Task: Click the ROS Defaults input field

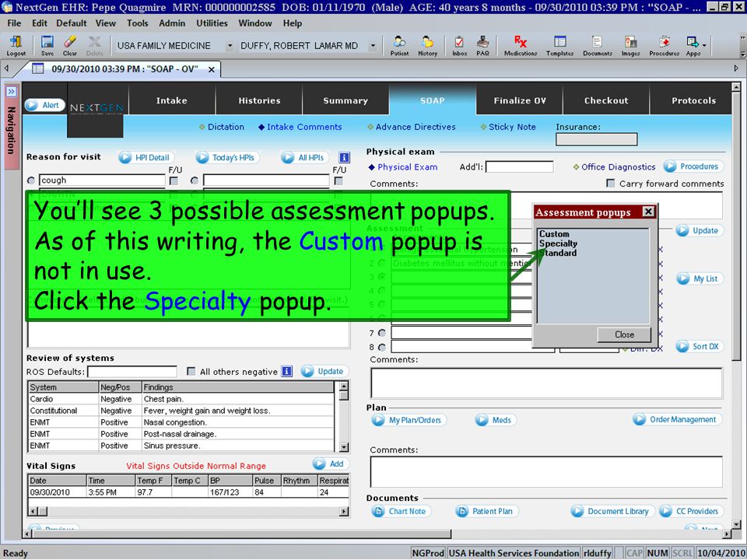Action: (x=132, y=372)
